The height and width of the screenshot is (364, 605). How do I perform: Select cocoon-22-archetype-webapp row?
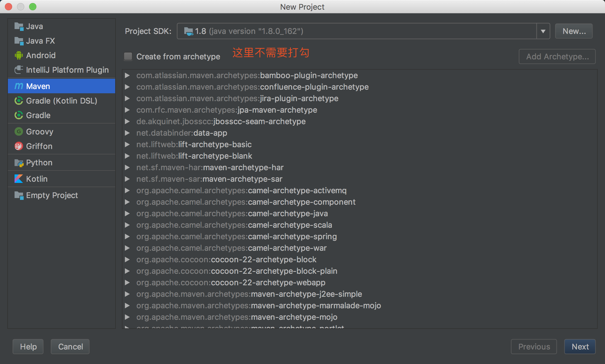click(360, 283)
